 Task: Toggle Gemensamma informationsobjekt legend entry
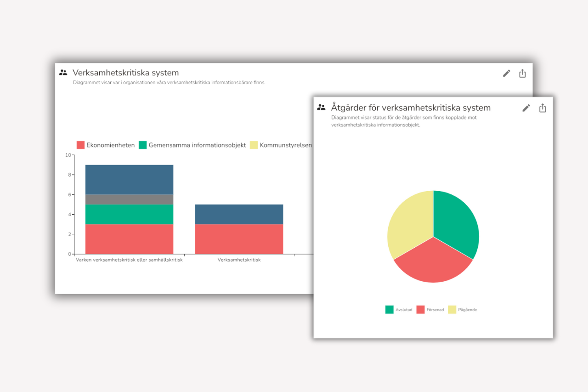coord(192,145)
